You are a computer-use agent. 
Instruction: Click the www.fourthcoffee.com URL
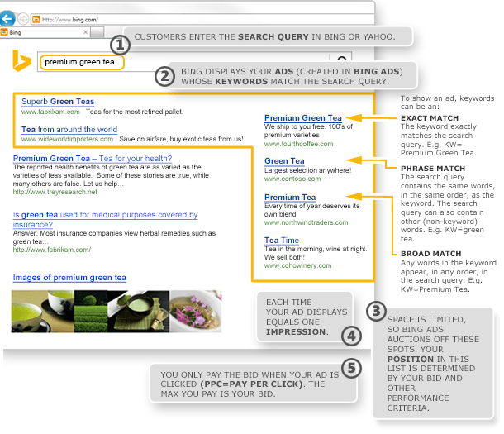(298, 144)
